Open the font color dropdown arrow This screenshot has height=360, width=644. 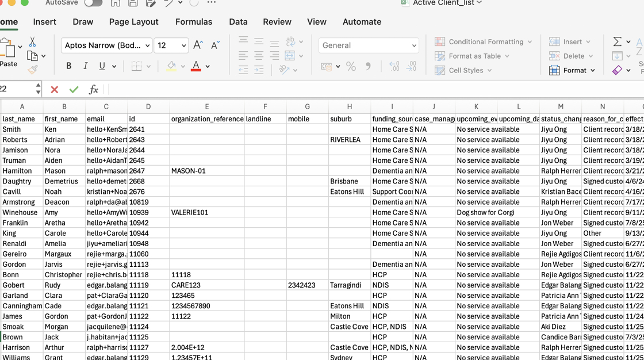208,66
